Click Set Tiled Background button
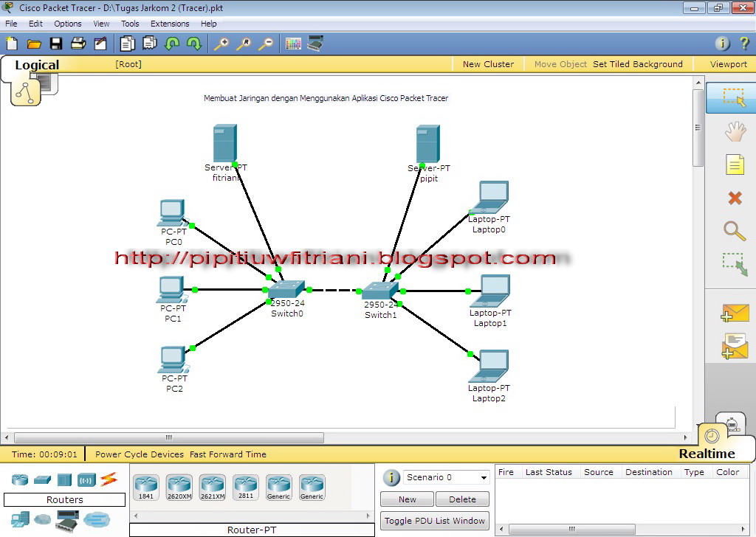This screenshot has height=537, width=756. coord(637,64)
